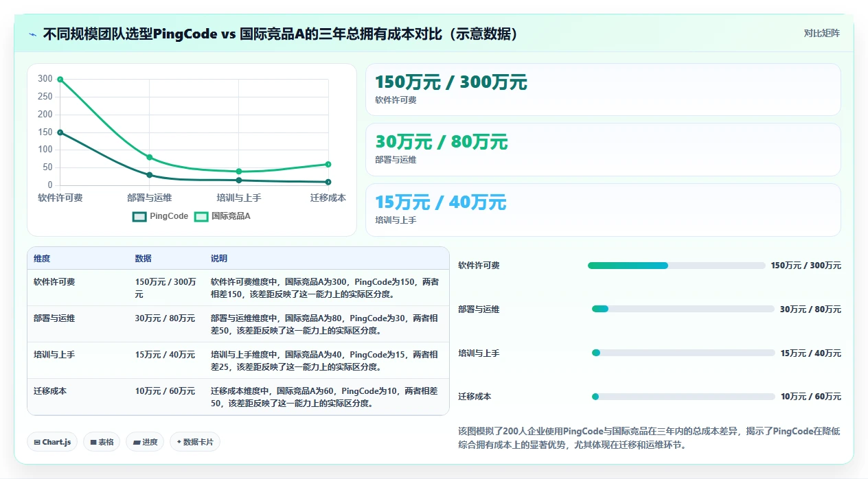868x479 pixels.
Task: Click the chart x-axis label 培训与上手
Action: [239, 198]
